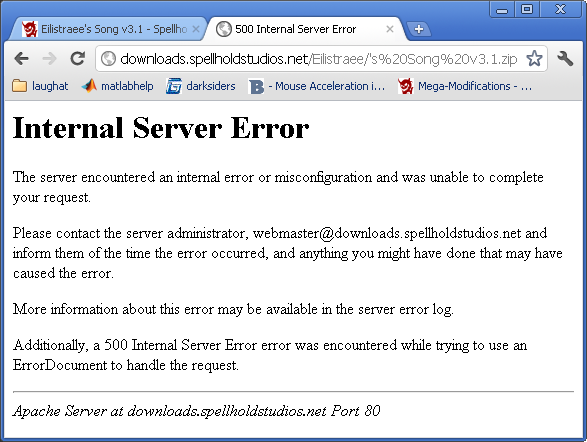Close the Eilistraee's Song tab
This screenshot has width=587, height=442.
196,29
